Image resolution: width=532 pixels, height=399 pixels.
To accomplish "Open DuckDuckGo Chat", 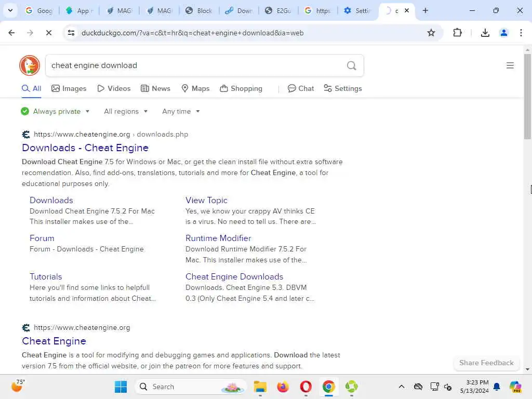I will pos(301,88).
